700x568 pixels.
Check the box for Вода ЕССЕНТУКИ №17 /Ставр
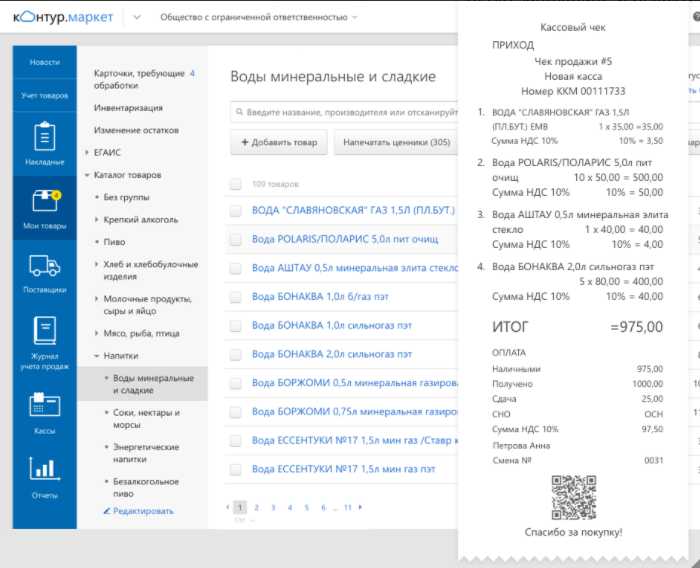point(236,441)
